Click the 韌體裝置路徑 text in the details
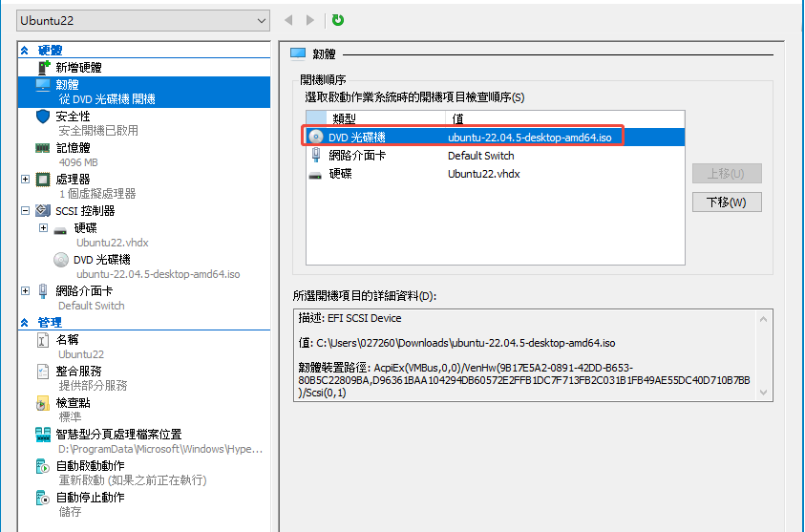Image resolution: width=805 pixels, height=532 pixels. pyautogui.click(x=524, y=380)
